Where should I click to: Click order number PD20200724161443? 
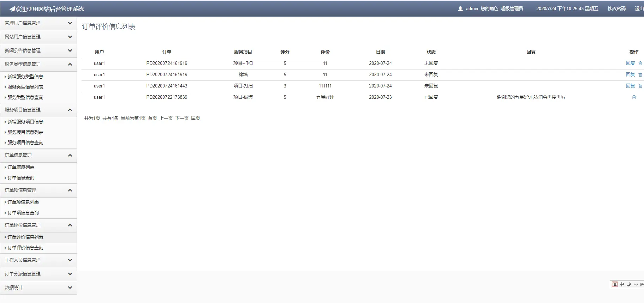167,86
